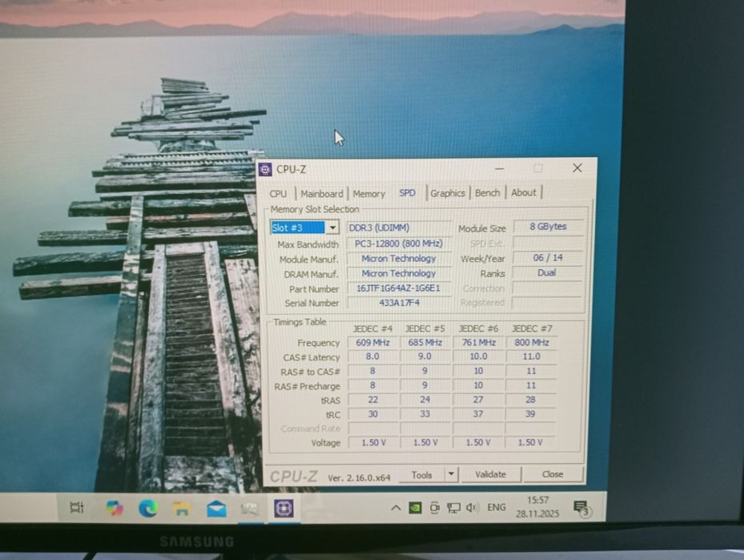Minimize the CPU-Z window
The width and height of the screenshot is (744, 560).
pyautogui.click(x=500, y=168)
